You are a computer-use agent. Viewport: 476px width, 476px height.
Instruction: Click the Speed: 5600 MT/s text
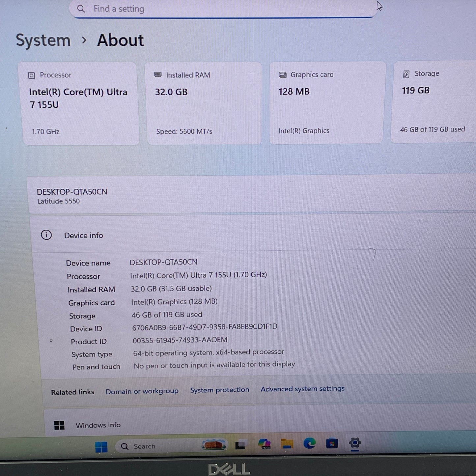point(184,131)
